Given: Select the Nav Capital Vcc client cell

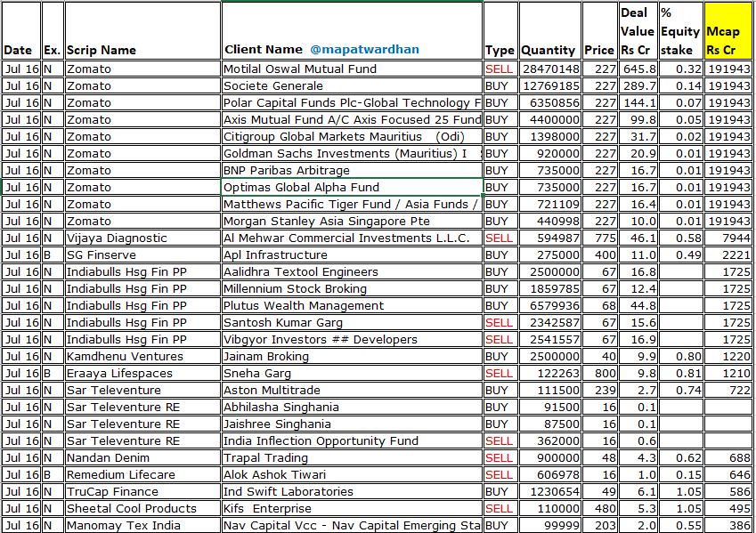Looking at the screenshot, I should pyautogui.click(x=352, y=525).
